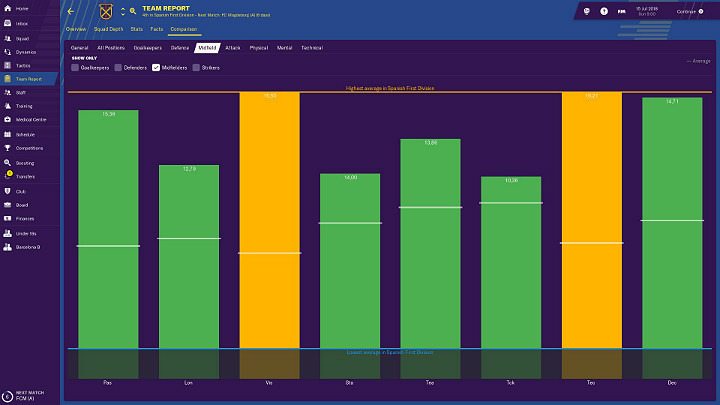Select the Attack comparison tab
This screenshot has height=405, width=720.
coord(232,47)
